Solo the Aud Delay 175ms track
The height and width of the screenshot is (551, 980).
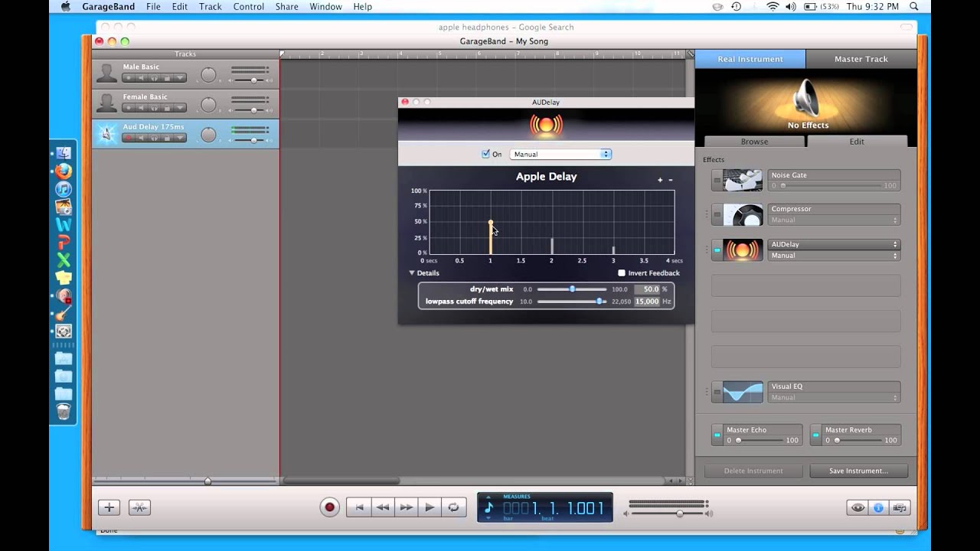pyautogui.click(x=155, y=138)
